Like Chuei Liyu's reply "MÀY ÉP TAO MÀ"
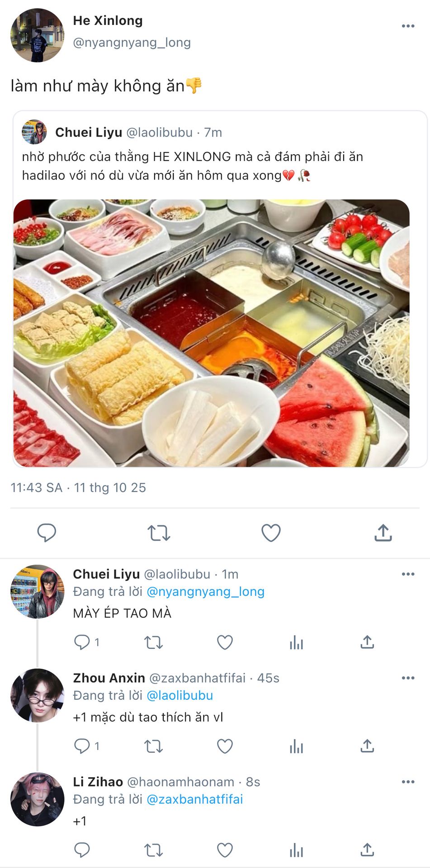This screenshot has height=868, width=430. 225,642
